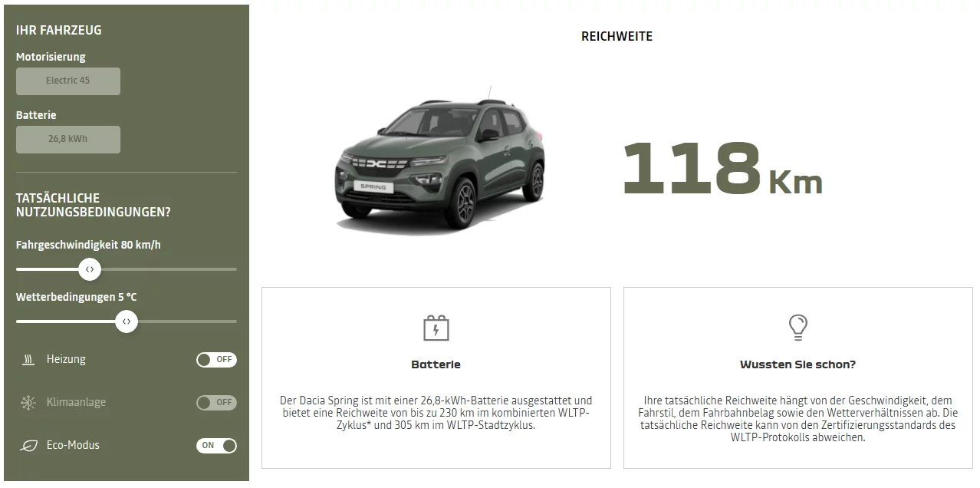Click the Fahrgeschwindigkeit slider handle
Screen dimensions: 980x488
tap(90, 269)
